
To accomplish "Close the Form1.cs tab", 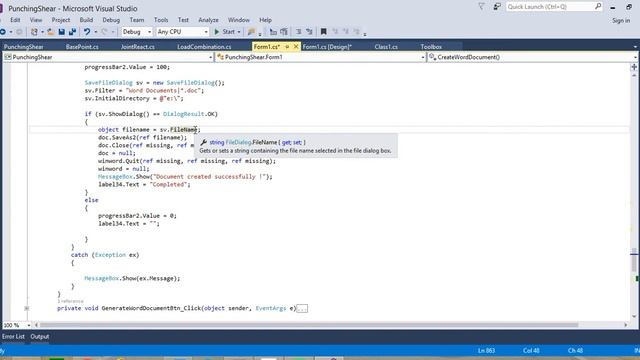I will click(296, 47).
